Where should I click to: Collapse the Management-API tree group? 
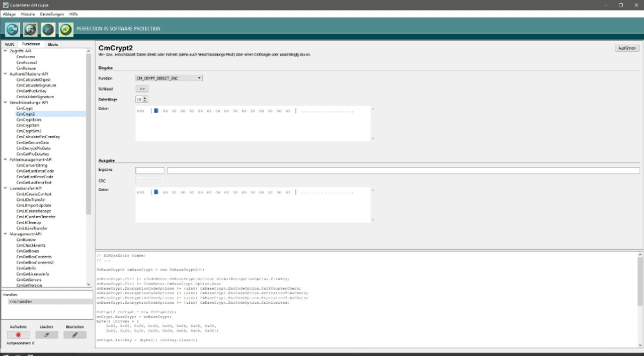click(x=6, y=234)
